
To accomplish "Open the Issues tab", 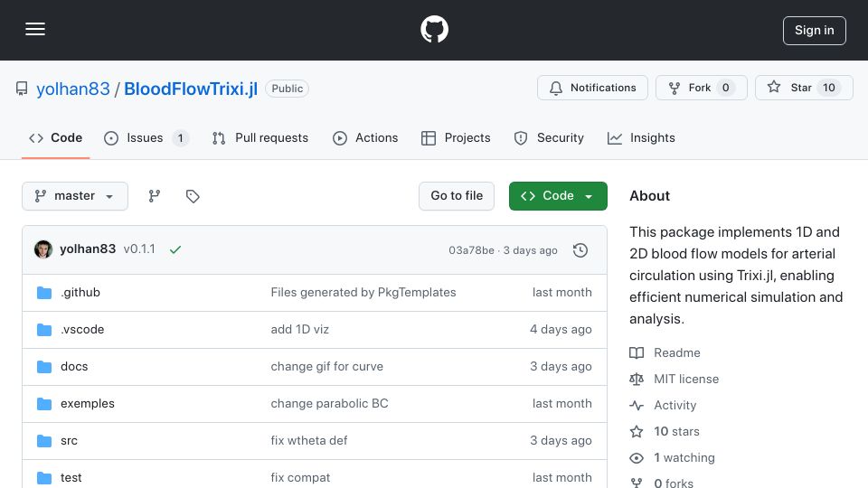I will click(x=146, y=137).
